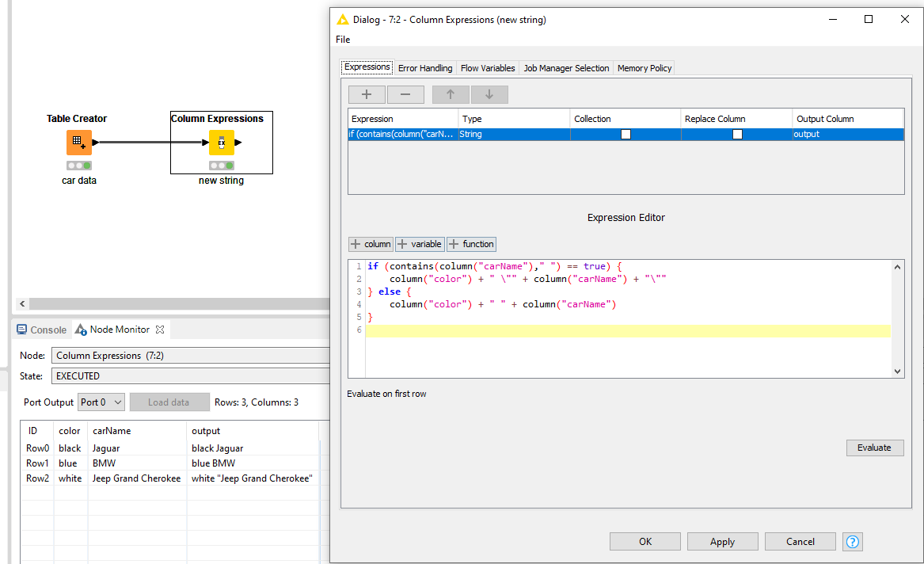Click the Jaguar carName cell
The height and width of the screenshot is (564, 924).
click(x=137, y=448)
